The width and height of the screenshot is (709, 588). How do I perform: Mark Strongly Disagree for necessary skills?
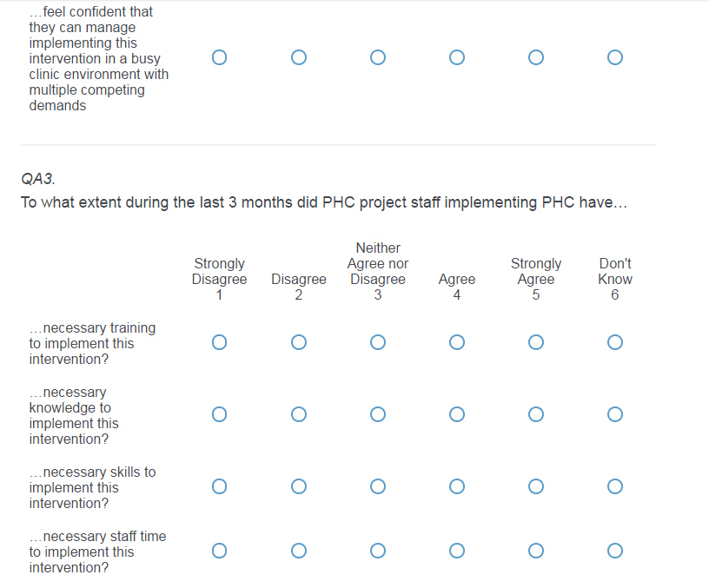219,486
